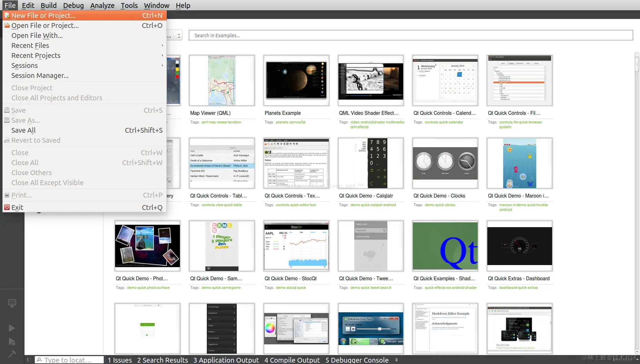
Task: Open the output panes selector arrows
Action: point(396,360)
